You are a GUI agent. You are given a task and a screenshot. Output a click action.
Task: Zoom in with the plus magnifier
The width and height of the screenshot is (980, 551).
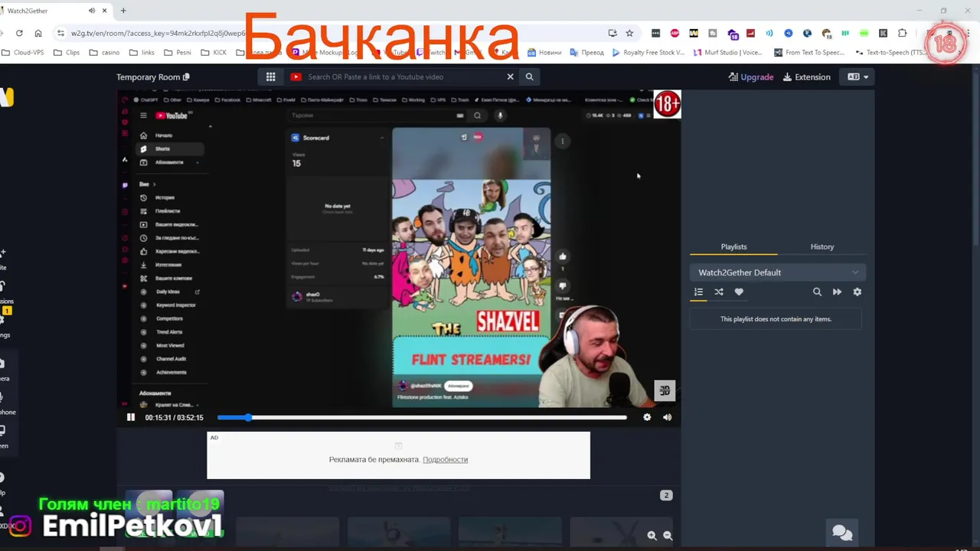[x=652, y=536]
